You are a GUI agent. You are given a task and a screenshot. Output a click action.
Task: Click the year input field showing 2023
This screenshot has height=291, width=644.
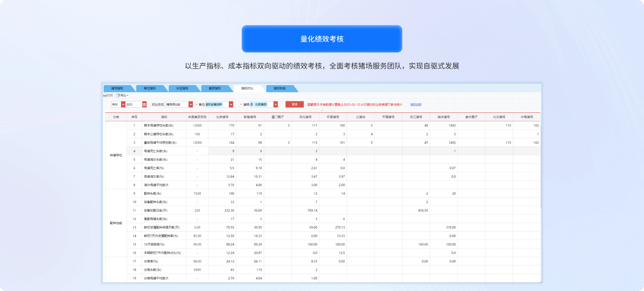coord(133,104)
